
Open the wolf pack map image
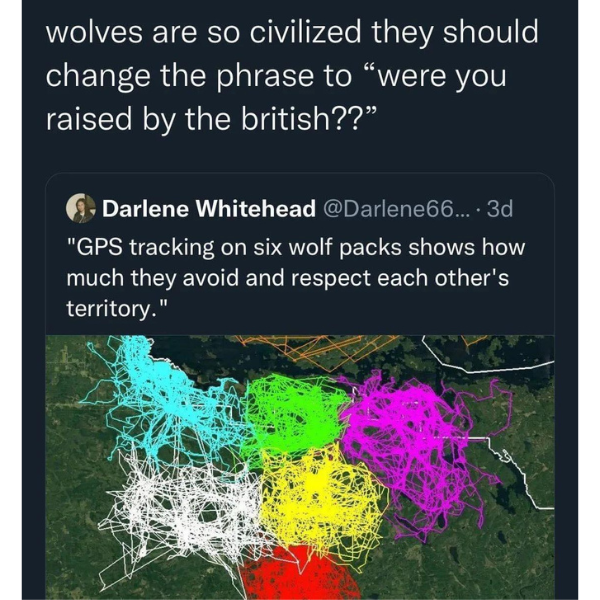pos(300,468)
